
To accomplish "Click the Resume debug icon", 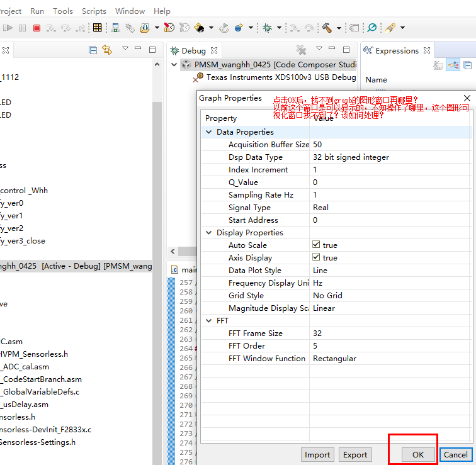I will click(x=8, y=28).
